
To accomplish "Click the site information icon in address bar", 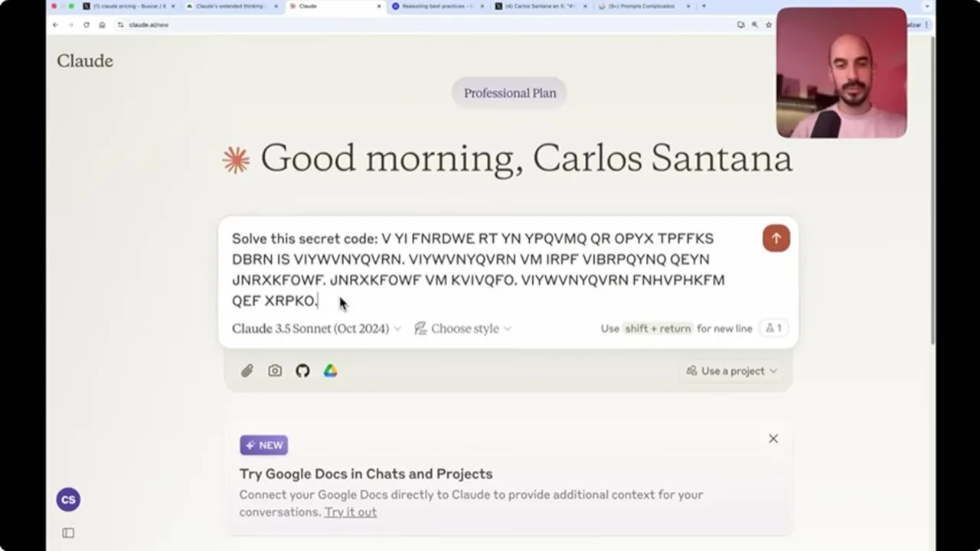I will click(121, 24).
